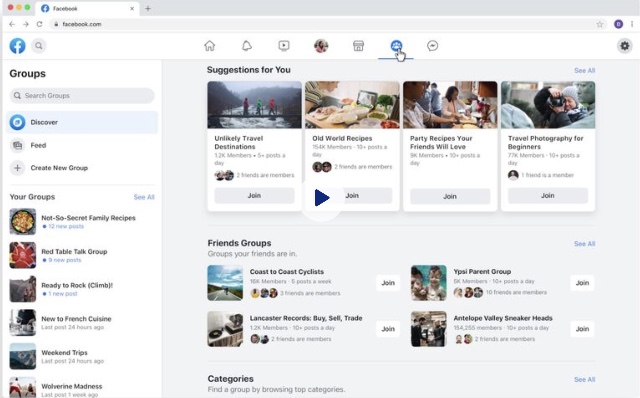This screenshot has width=640, height=398.
Task: Open Ypsi Parent Group thumbnail
Action: click(429, 283)
